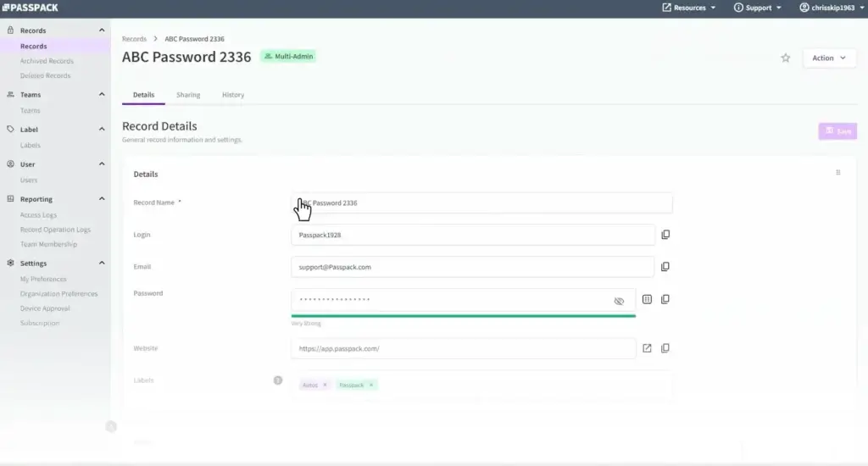Remove the Autos label tag
This screenshot has height=466, width=868.
click(325, 385)
